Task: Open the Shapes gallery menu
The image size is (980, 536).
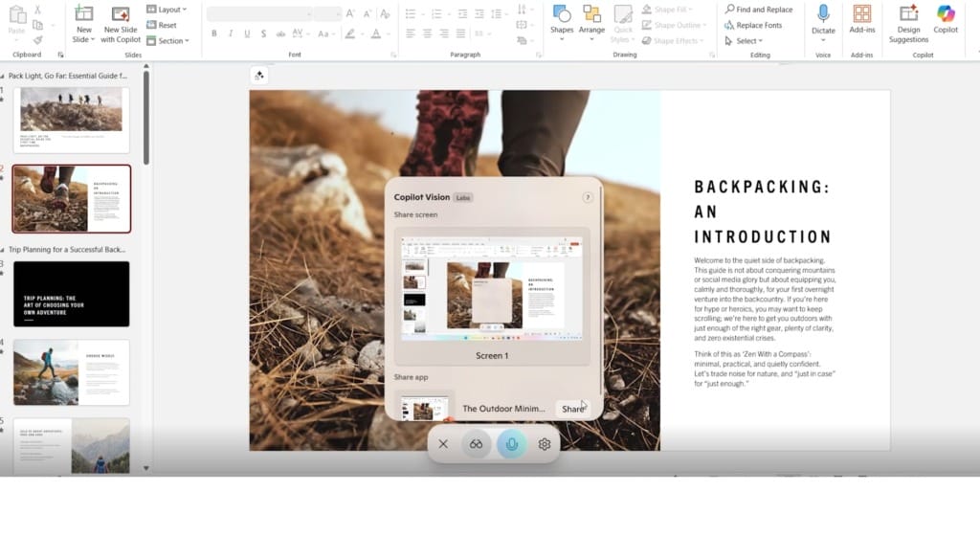Action: click(562, 23)
